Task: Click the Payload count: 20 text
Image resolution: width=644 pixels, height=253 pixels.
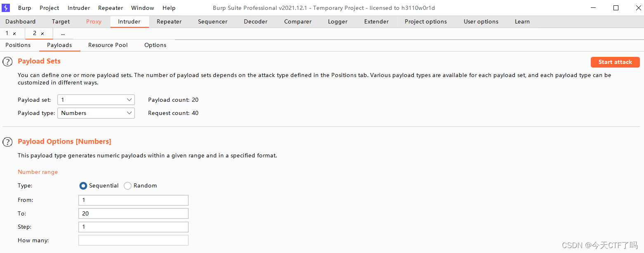Action: click(173, 100)
